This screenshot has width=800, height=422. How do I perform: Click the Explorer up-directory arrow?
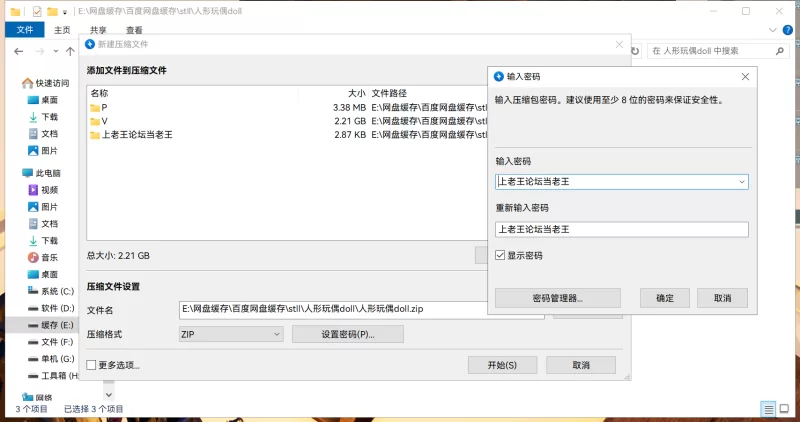(x=70, y=51)
